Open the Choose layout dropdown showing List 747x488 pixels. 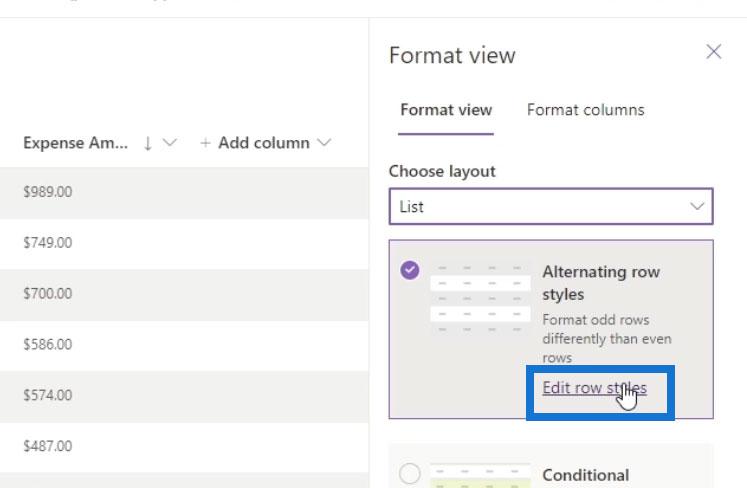(x=551, y=206)
